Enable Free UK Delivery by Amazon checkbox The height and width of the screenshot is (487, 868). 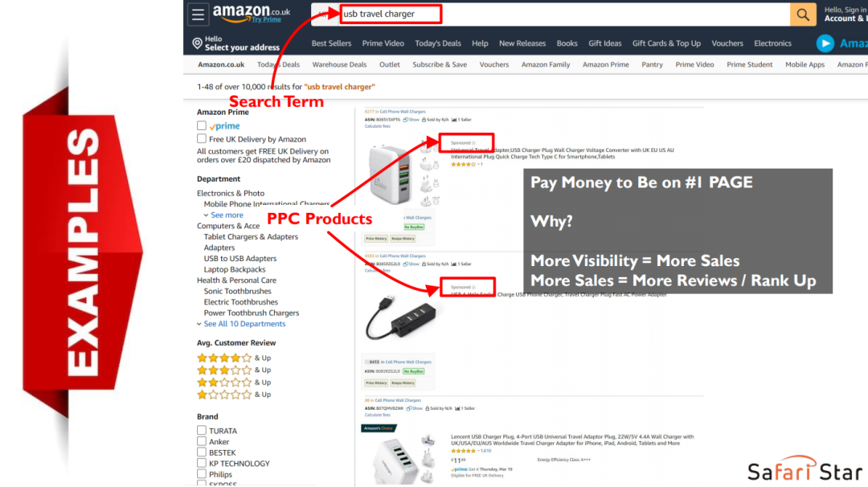(x=202, y=138)
